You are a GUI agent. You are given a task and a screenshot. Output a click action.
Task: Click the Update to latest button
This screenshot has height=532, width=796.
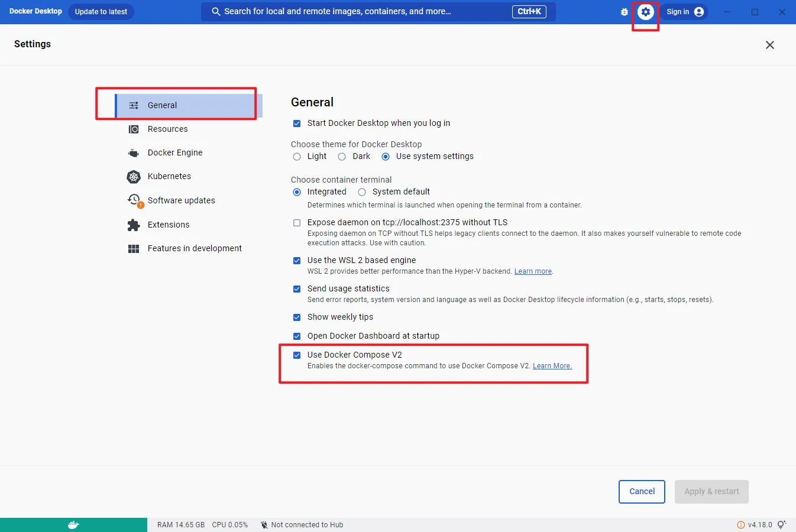pyautogui.click(x=101, y=12)
